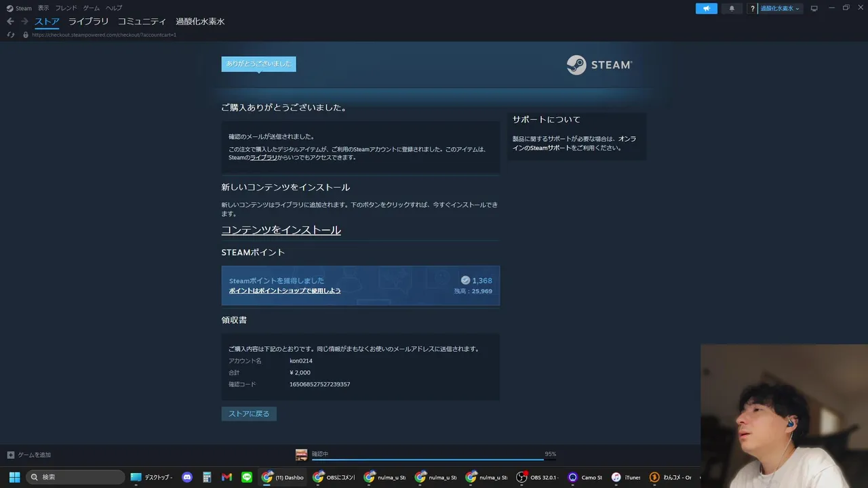
Task: Click the 残高: 25,969 balance text
Action: tap(473, 291)
